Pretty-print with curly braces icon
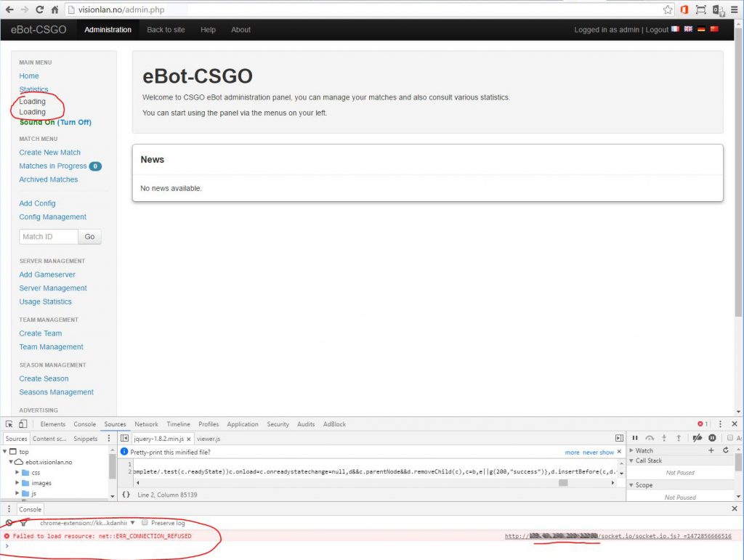The height and width of the screenshot is (560, 744). (126, 494)
